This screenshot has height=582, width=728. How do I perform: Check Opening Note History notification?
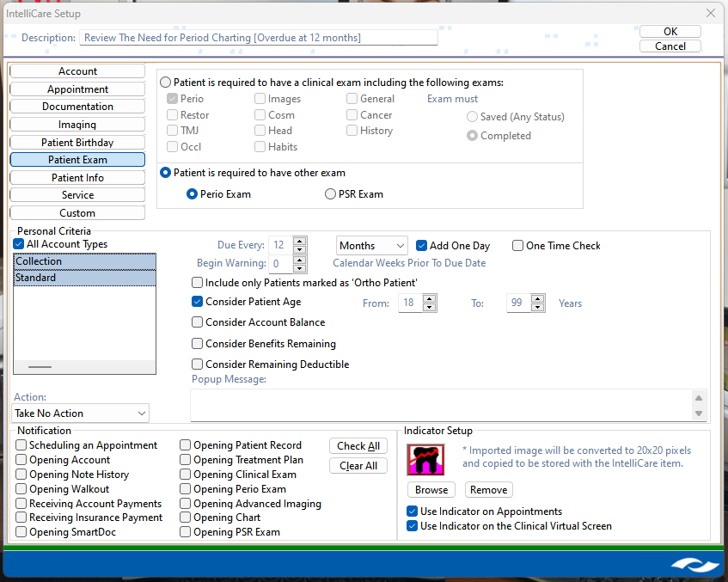point(21,475)
